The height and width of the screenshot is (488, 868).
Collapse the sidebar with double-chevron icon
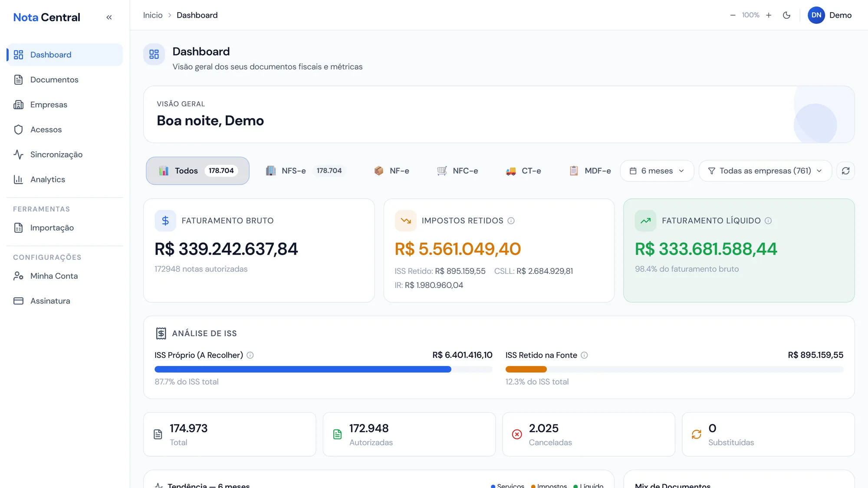pyautogui.click(x=109, y=17)
